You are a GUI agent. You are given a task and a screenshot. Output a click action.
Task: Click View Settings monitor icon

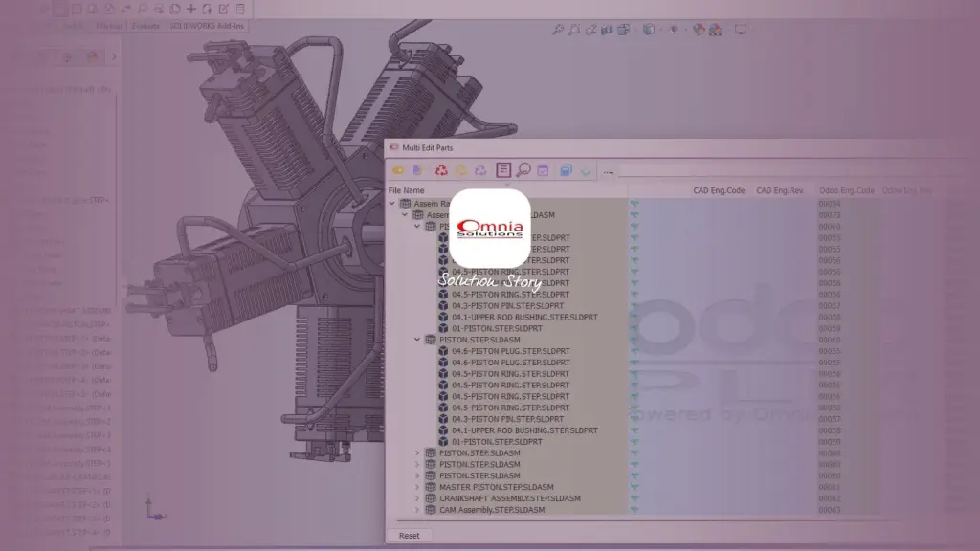[741, 30]
